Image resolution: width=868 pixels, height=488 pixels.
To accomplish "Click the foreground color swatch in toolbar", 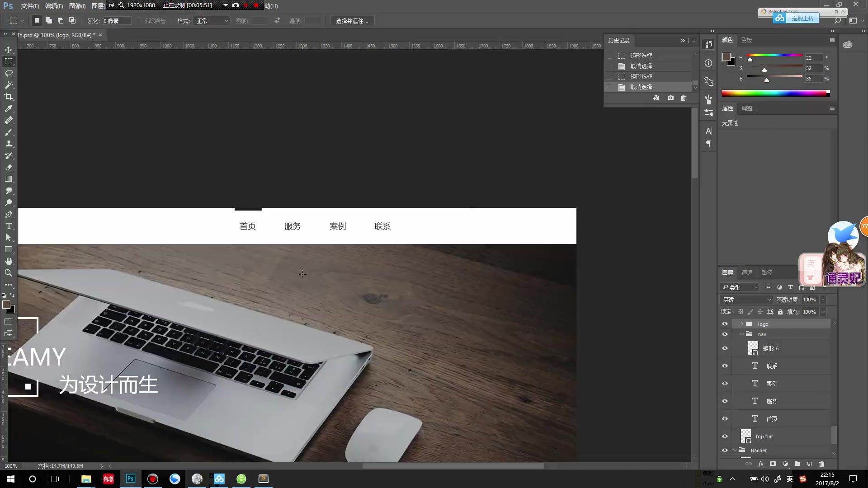I will 6,305.
